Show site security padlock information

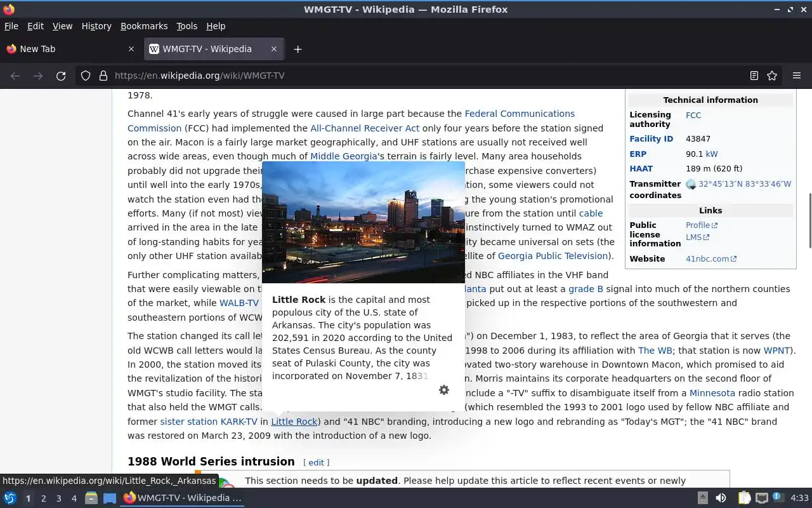(x=103, y=76)
